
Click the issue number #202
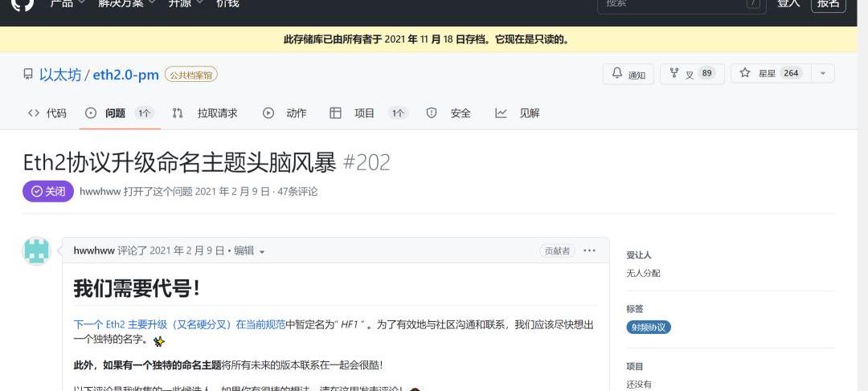pyautogui.click(x=366, y=163)
